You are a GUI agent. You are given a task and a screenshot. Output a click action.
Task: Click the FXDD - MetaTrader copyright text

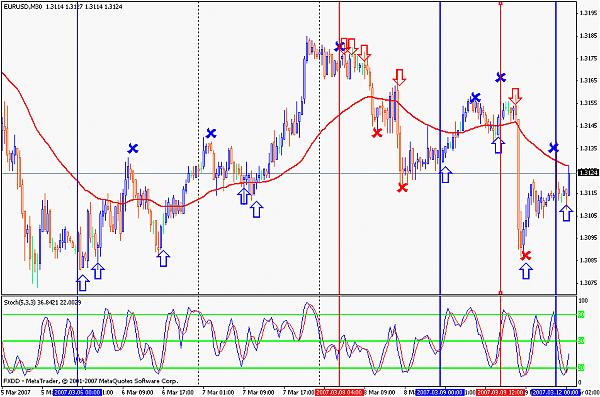pos(91,381)
